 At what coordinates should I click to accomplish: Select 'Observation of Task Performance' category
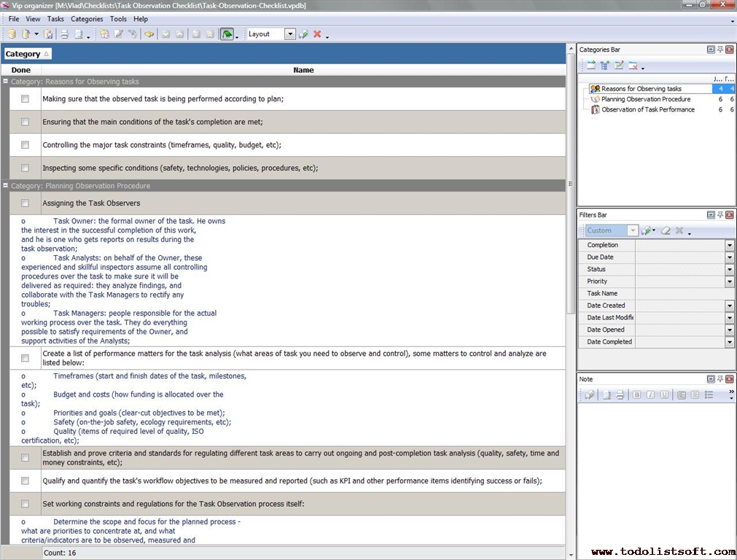[x=647, y=109]
